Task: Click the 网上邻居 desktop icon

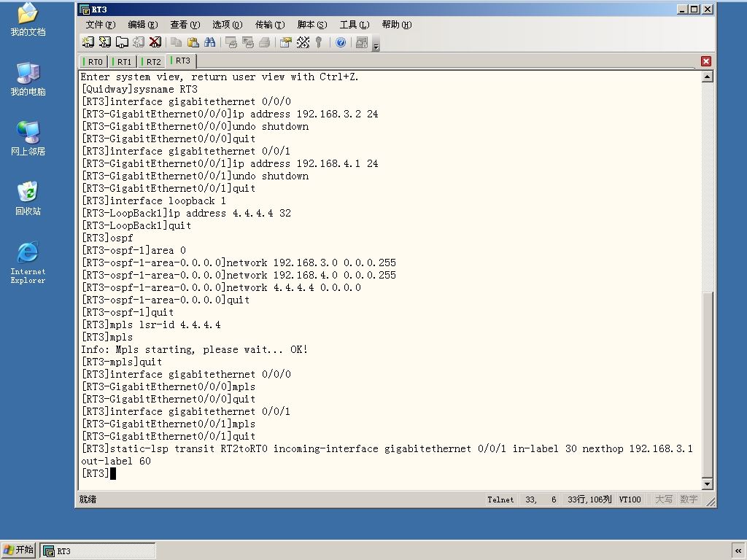Action: click(x=28, y=139)
